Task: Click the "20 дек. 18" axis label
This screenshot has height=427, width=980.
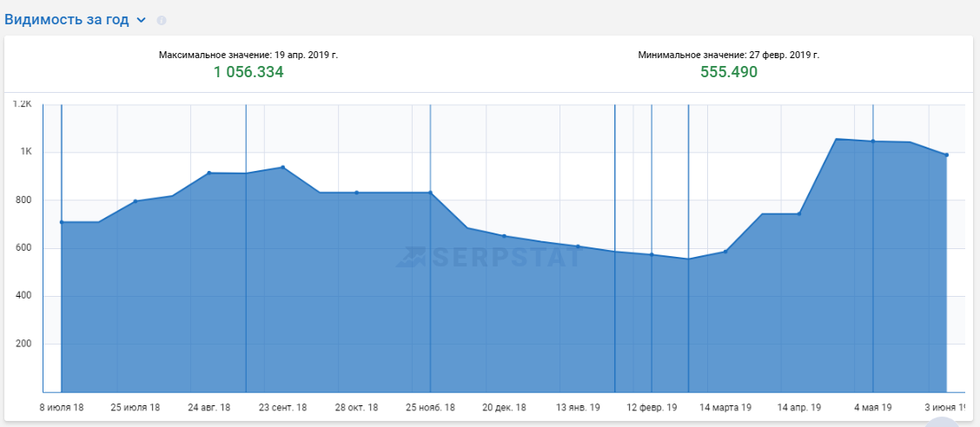Action: pyautogui.click(x=504, y=408)
